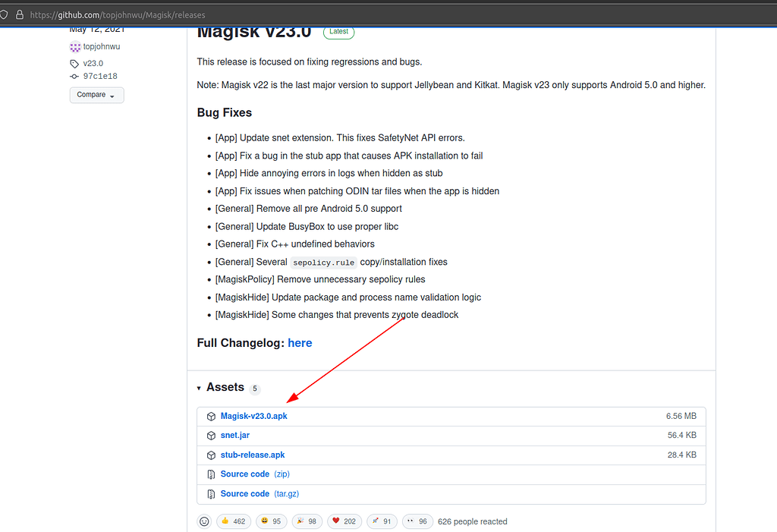Click the package icon beside snet.jar
Image resolution: width=777 pixels, height=532 pixels.
(212, 436)
